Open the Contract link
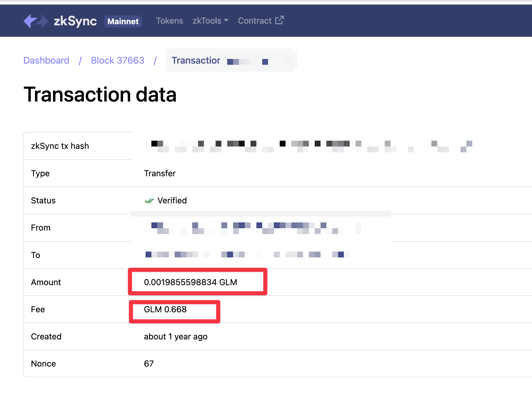This screenshot has width=532, height=408. [255, 21]
